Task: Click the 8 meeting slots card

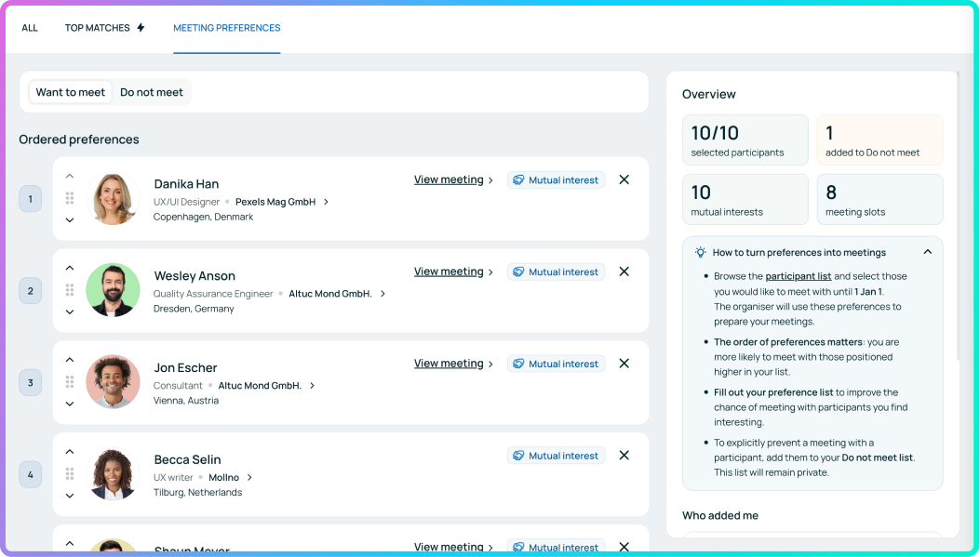Action: [x=880, y=199]
